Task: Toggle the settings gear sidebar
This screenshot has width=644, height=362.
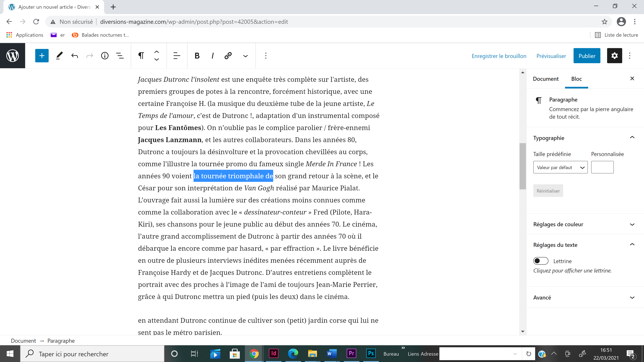Action: (614, 56)
